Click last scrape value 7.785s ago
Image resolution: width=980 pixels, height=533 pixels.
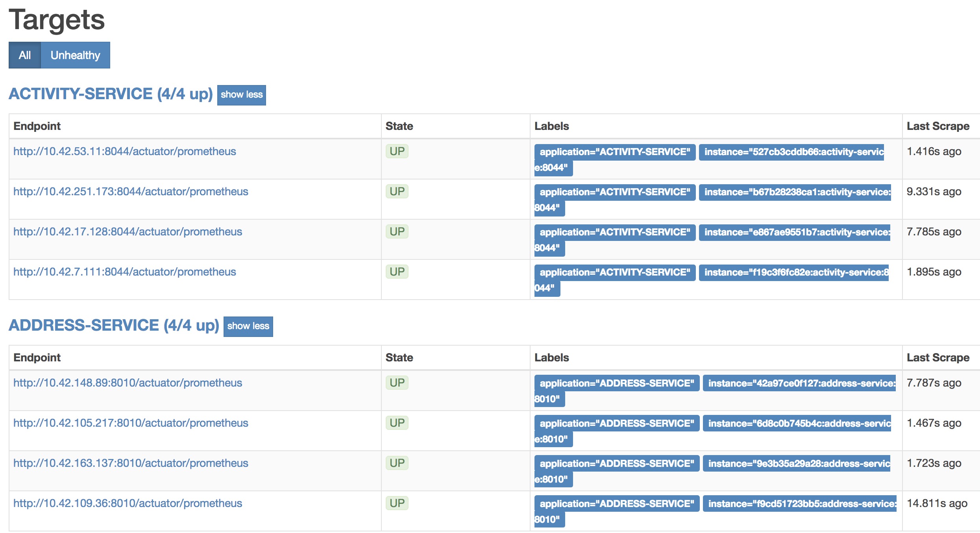(x=934, y=232)
